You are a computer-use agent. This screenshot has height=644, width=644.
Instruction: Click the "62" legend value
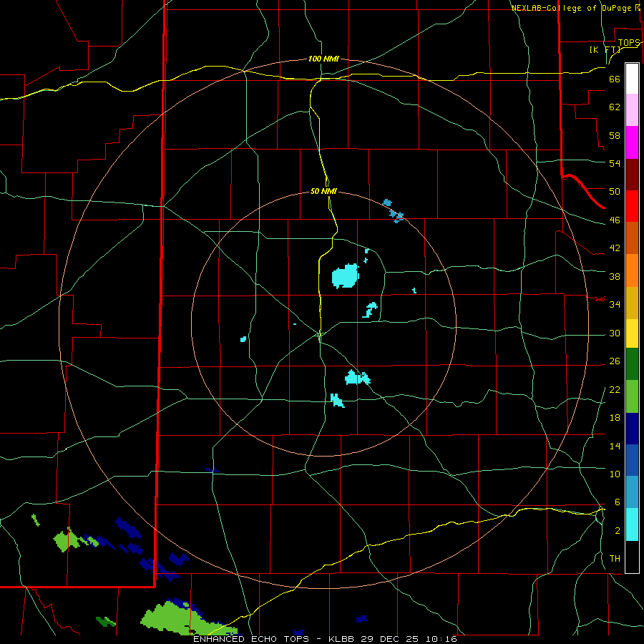pos(615,107)
